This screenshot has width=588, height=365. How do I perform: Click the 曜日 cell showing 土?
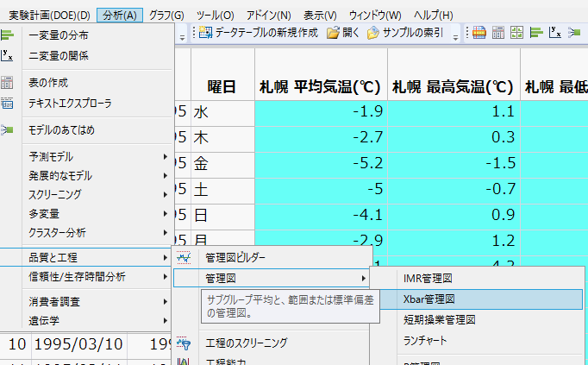pyautogui.click(x=222, y=190)
